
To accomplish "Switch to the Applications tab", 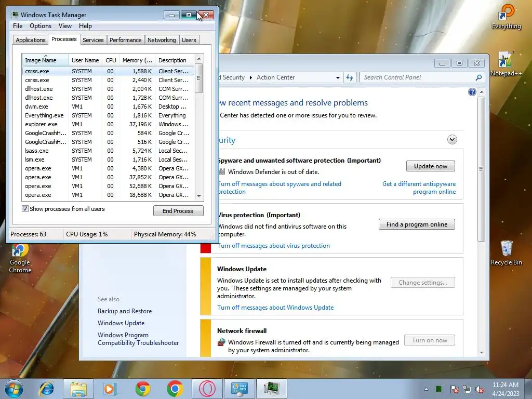I will click(31, 40).
